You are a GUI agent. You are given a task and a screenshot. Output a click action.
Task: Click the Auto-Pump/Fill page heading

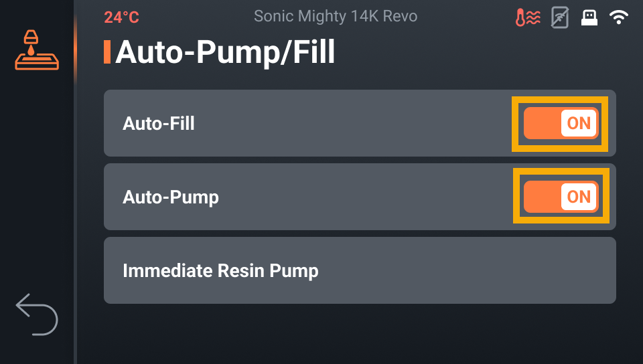(225, 52)
